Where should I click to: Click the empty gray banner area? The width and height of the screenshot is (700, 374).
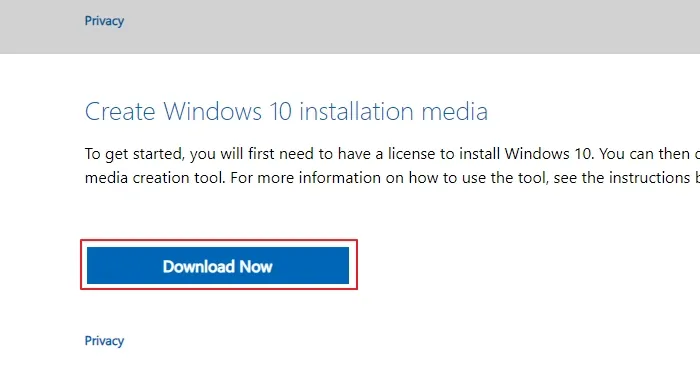pos(402,27)
